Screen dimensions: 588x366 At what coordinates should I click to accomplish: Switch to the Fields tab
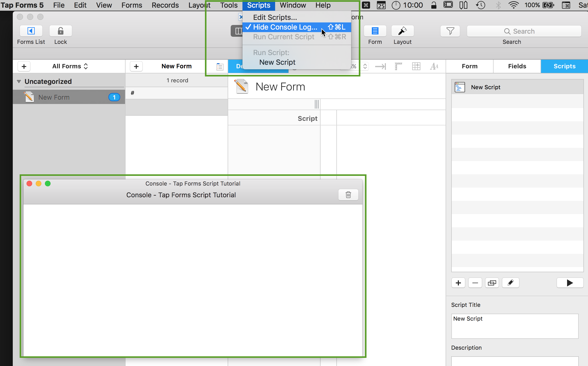point(517,66)
